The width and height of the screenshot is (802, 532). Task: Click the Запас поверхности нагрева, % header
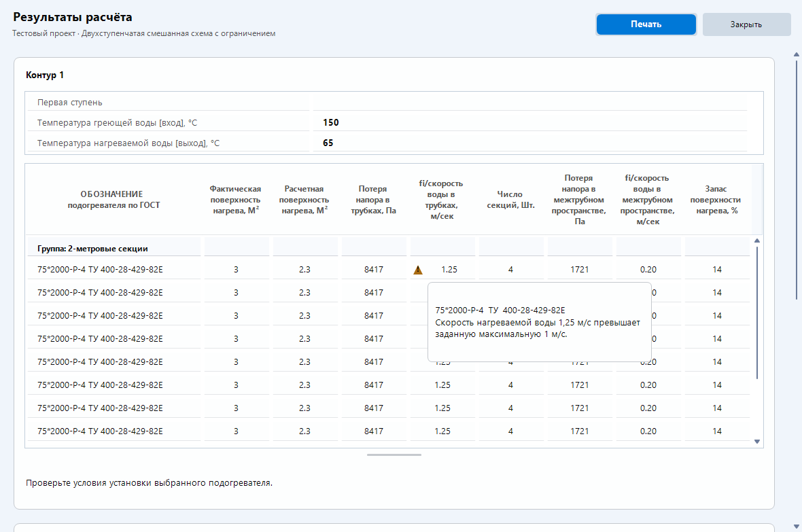point(716,200)
